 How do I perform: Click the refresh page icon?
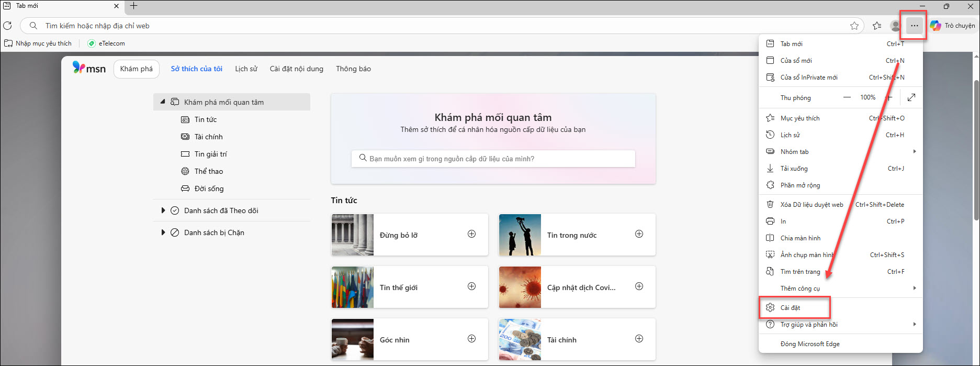click(x=7, y=26)
